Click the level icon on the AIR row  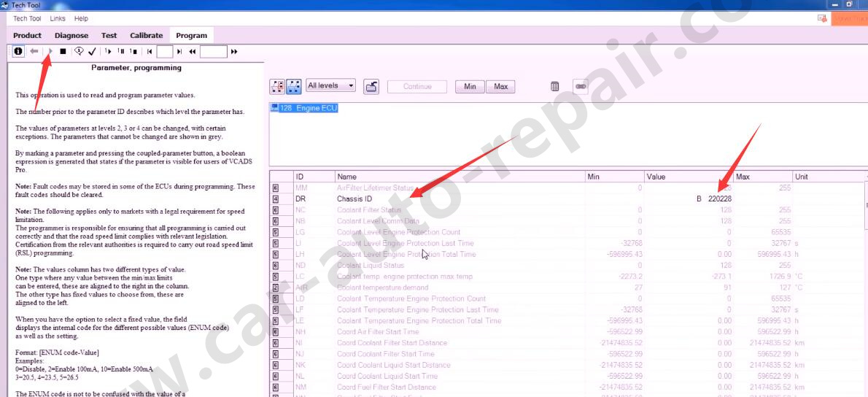click(276, 288)
